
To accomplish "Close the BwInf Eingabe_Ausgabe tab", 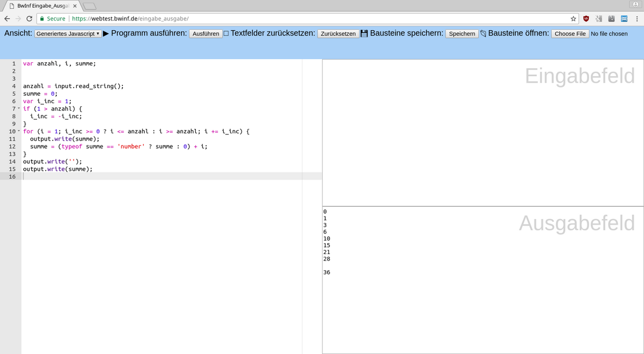I will [75, 6].
